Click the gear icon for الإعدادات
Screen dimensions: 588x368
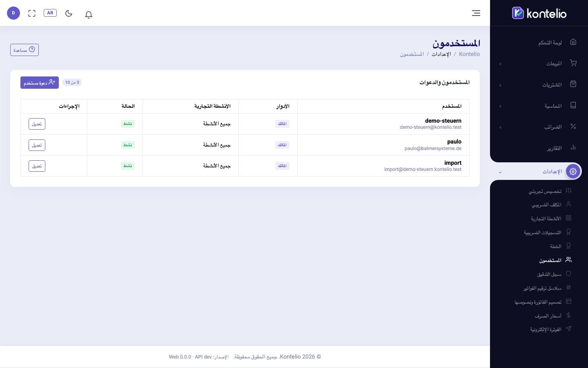(x=573, y=171)
